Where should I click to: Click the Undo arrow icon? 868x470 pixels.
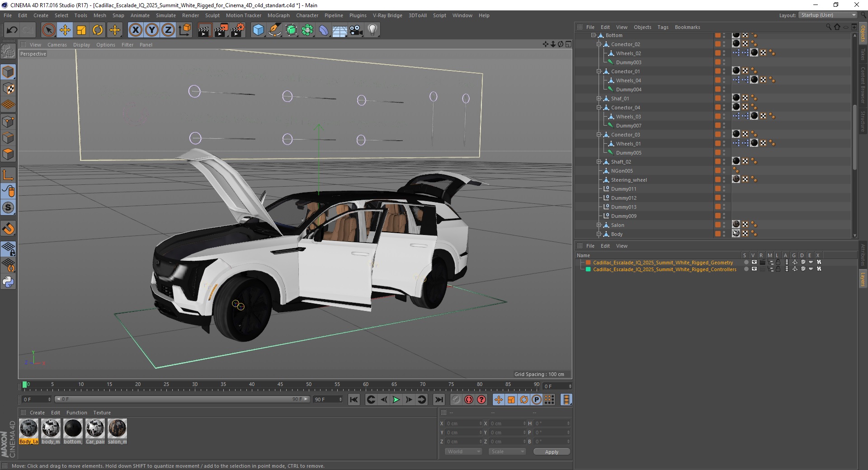pyautogui.click(x=12, y=30)
